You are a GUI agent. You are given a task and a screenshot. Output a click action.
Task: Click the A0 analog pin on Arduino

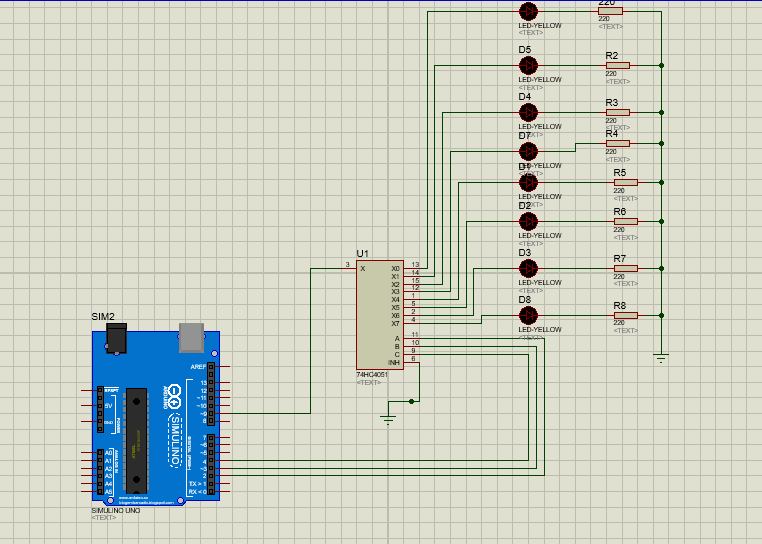[108, 453]
